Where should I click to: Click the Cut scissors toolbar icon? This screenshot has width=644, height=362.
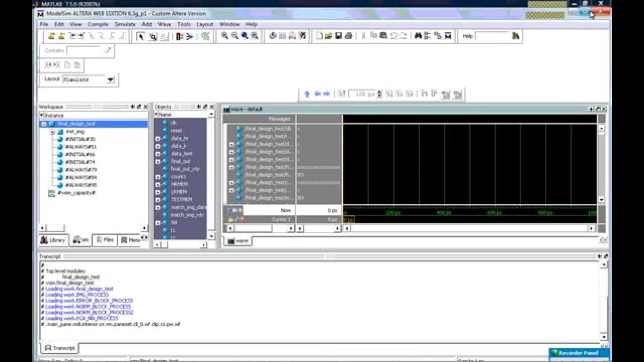tap(363, 36)
